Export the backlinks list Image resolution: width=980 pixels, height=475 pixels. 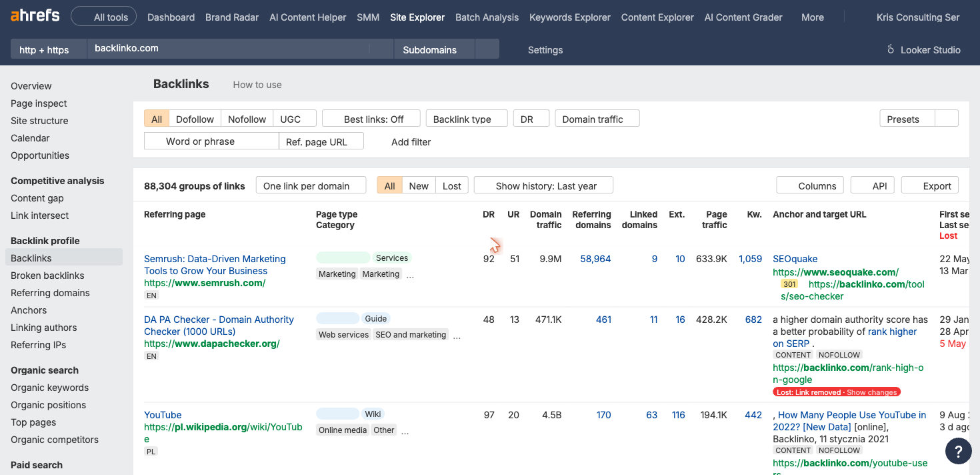930,185
